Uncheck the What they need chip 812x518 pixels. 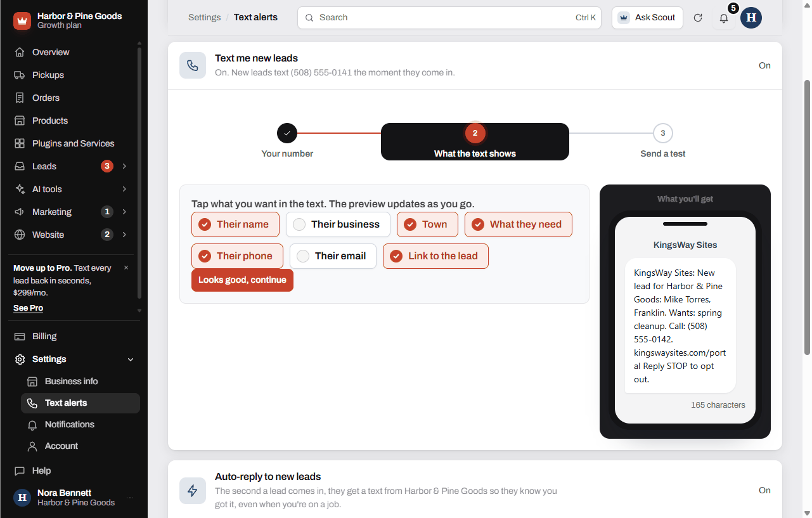[519, 224]
